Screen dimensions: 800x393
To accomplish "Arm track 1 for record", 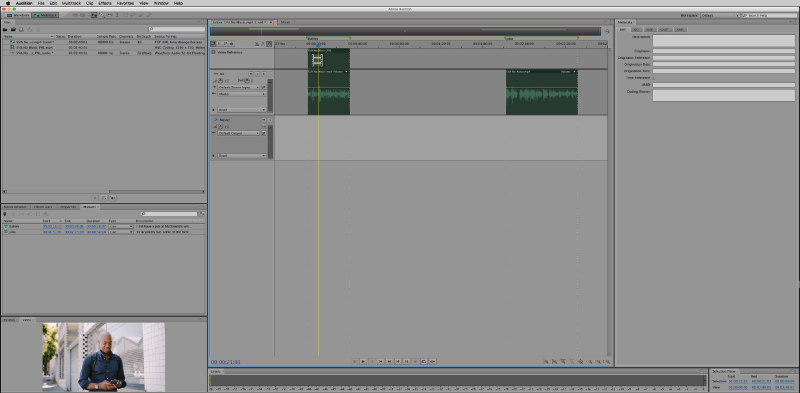I will click(x=264, y=74).
